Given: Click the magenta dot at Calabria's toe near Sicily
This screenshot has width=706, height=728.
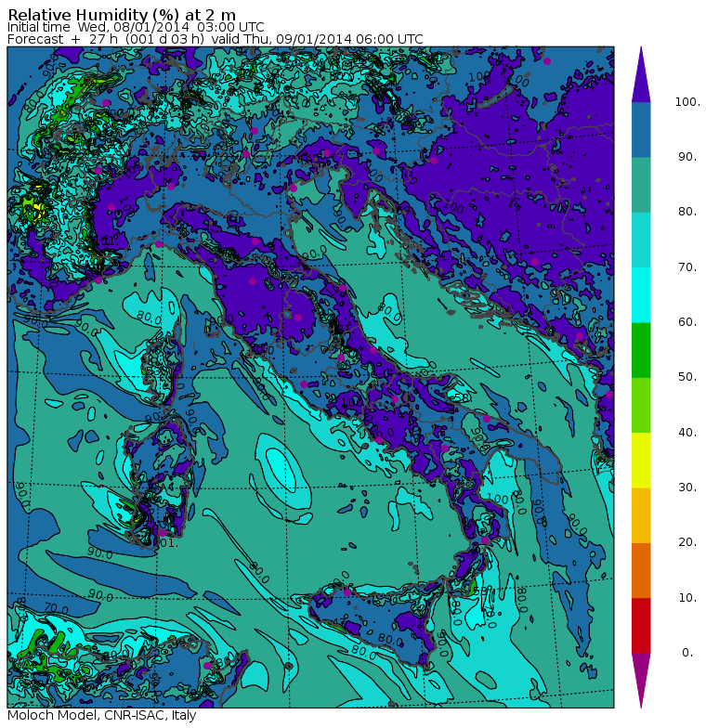Looking at the screenshot, I should (x=485, y=540).
